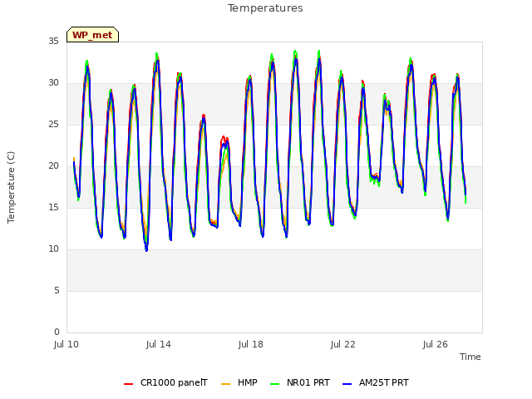Click the 15 y-axis tick label
The width and height of the screenshot is (532, 399).
pos(53,208)
